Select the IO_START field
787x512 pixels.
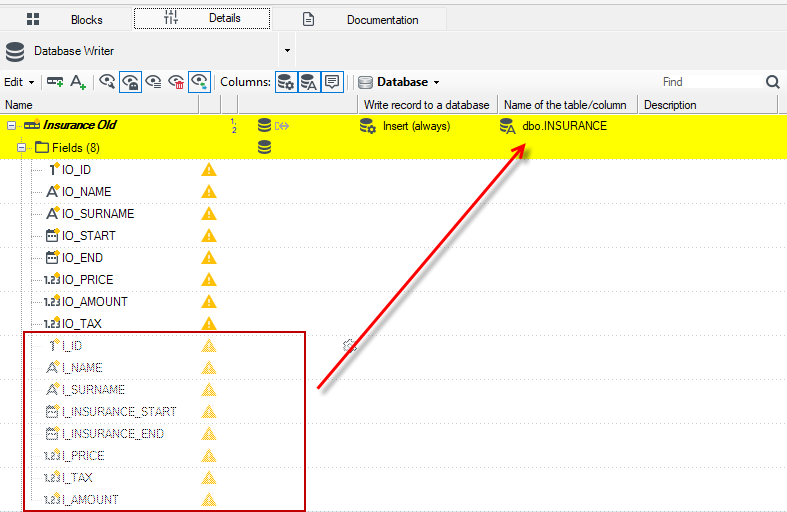(89, 236)
